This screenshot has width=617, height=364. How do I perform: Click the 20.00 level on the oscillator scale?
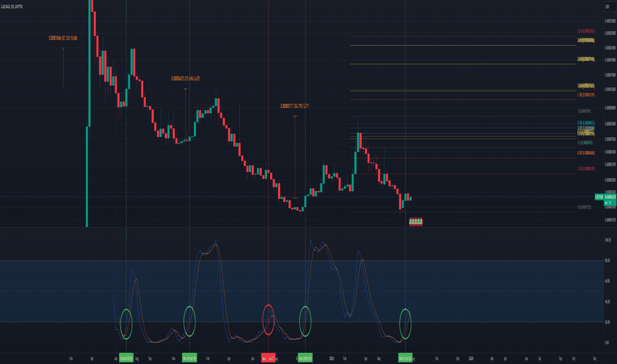coord(607,322)
